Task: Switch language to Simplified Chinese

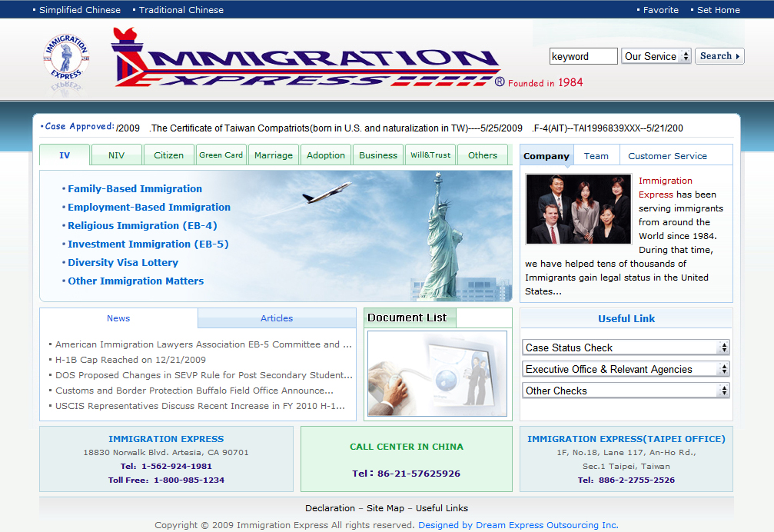Action: coord(79,10)
